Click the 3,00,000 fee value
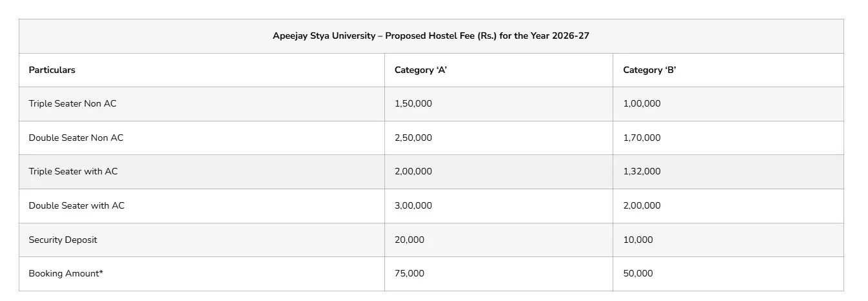 [413, 205]
